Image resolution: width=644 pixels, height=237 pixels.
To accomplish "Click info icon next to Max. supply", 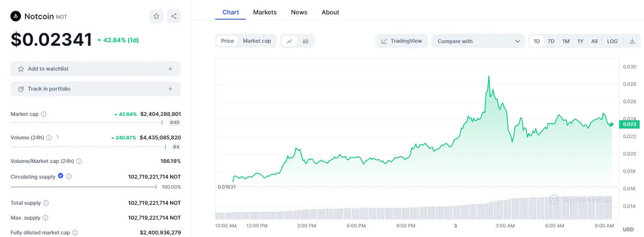I will pos(45,218).
